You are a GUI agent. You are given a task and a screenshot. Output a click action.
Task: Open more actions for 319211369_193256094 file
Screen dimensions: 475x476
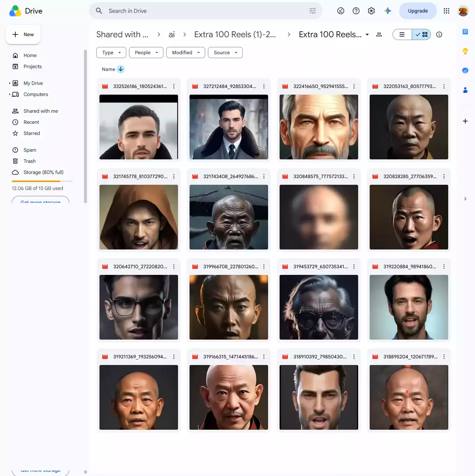(174, 357)
